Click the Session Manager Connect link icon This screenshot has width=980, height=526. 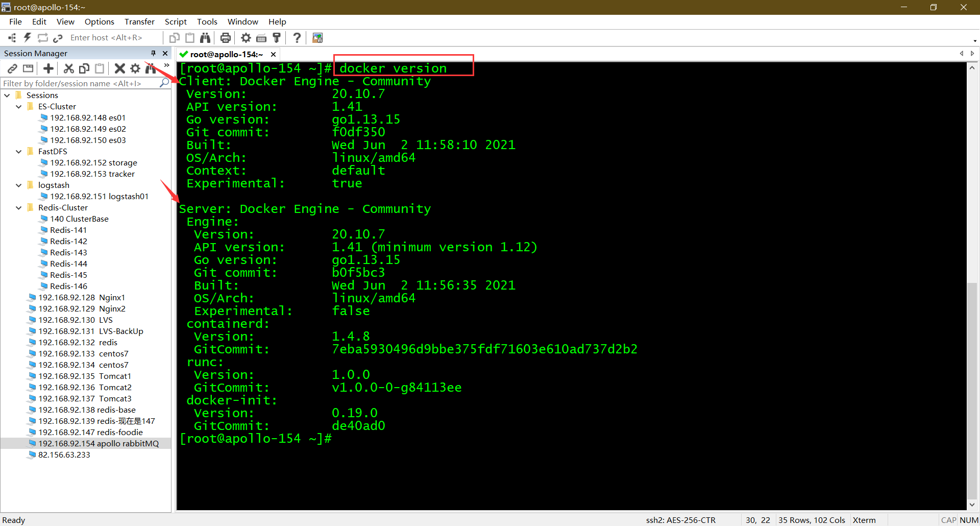(x=12, y=68)
